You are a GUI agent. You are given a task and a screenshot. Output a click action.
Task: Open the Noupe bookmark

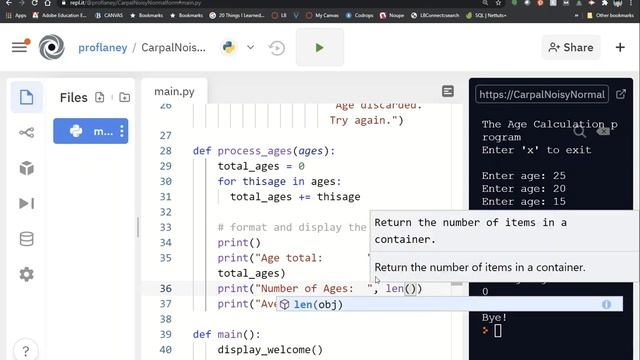pos(392,16)
